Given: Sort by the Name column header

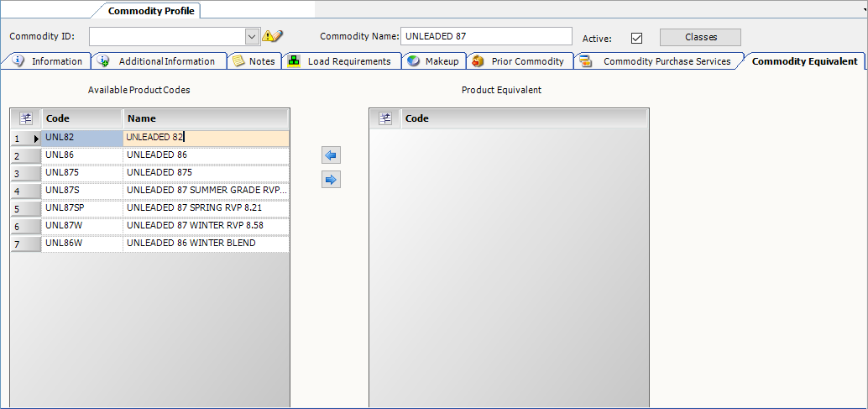Looking at the screenshot, I should click(x=206, y=118).
